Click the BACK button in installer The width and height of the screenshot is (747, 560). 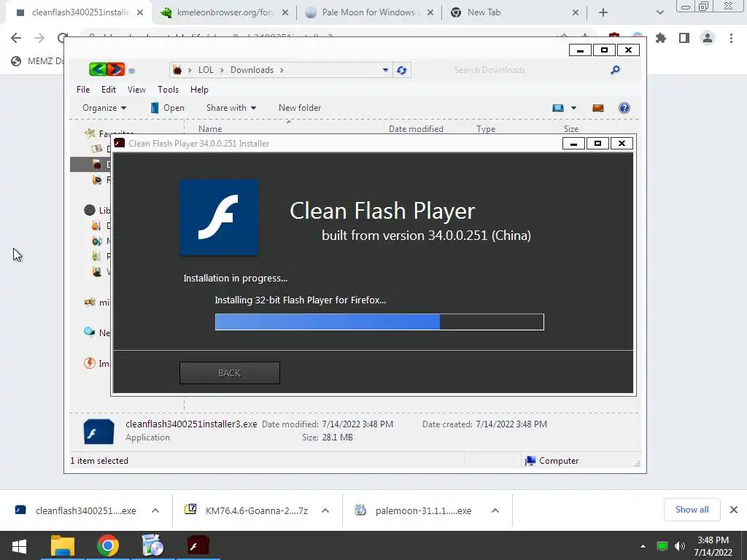click(x=230, y=373)
